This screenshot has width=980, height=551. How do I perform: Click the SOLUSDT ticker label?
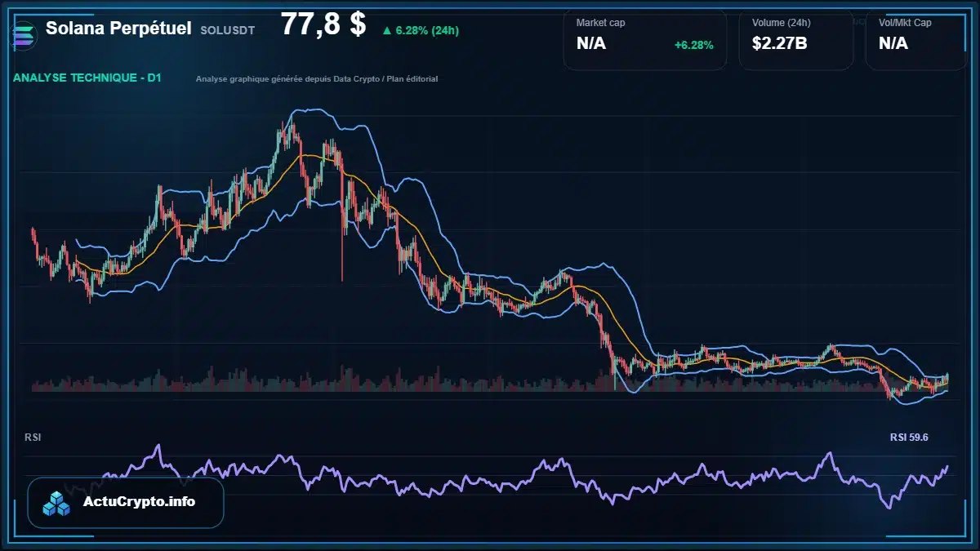tap(227, 30)
